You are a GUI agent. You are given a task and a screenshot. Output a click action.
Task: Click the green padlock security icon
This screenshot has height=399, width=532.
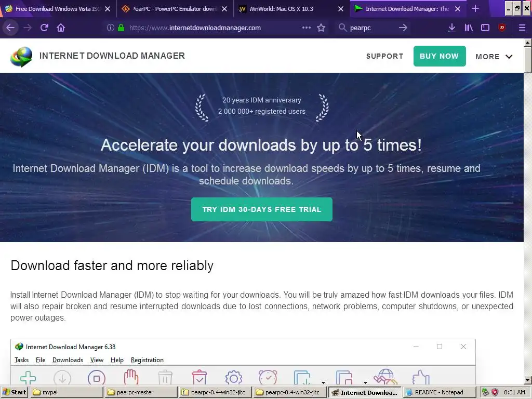(x=121, y=28)
